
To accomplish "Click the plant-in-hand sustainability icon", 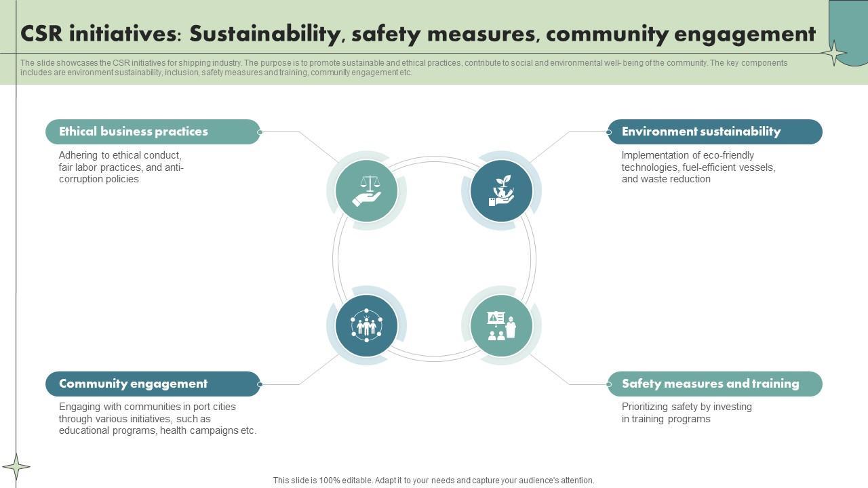I will pos(501,190).
